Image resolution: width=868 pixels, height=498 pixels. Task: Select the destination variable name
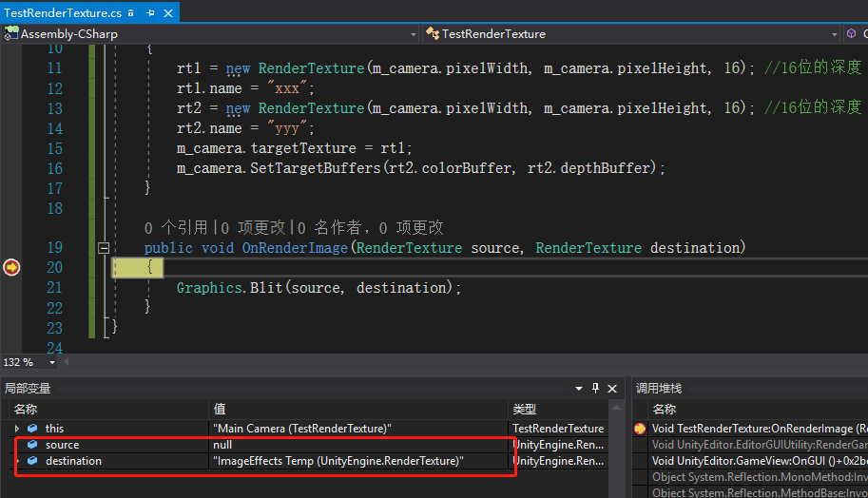[x=73, y=461]
